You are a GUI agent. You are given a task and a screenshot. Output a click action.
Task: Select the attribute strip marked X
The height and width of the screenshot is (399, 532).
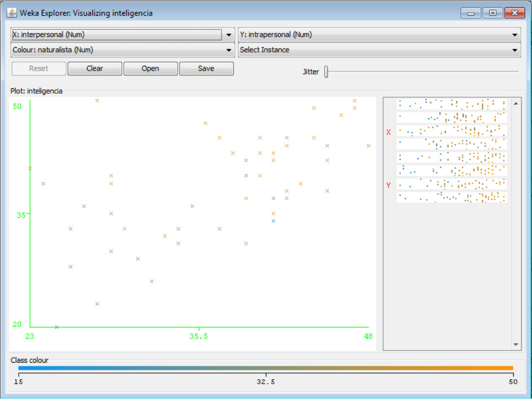coord(449,132)
